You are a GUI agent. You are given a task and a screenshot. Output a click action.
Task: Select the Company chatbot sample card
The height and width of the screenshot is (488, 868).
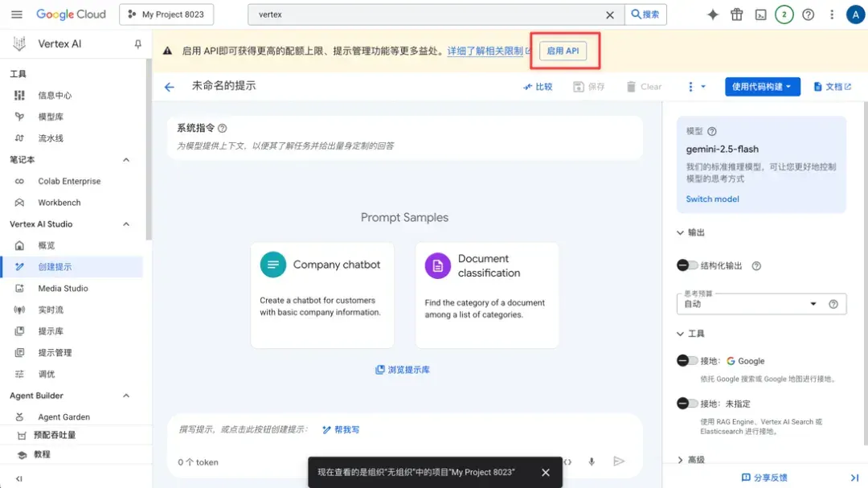pos(322,295)
